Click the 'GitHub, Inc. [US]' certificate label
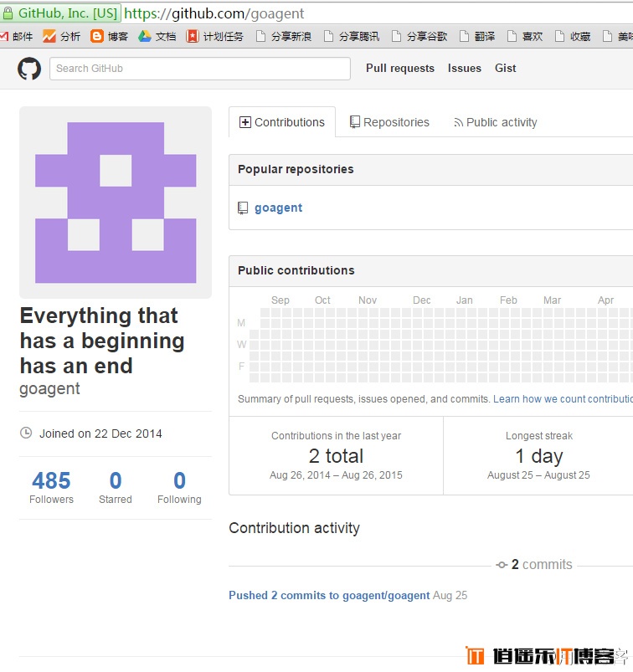Viewport: 633px width, 672px height. point(68,13)
